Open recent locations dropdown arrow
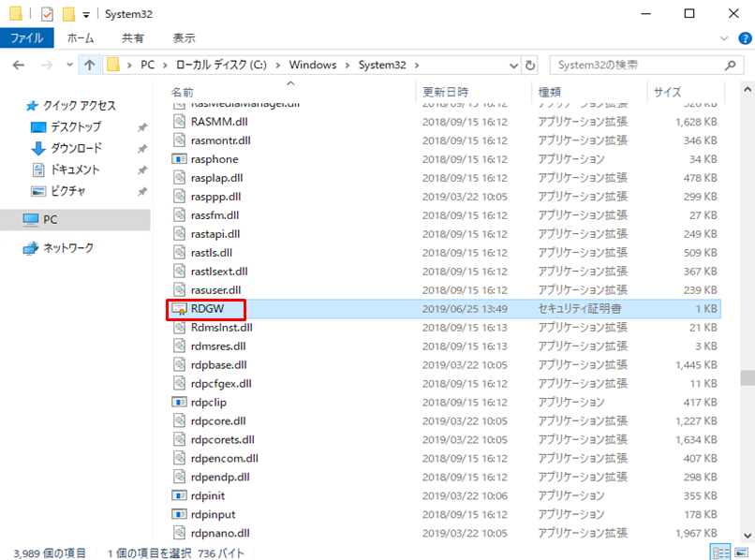The image size is (755, 560). pyautogui.click(x=70, y=65)
